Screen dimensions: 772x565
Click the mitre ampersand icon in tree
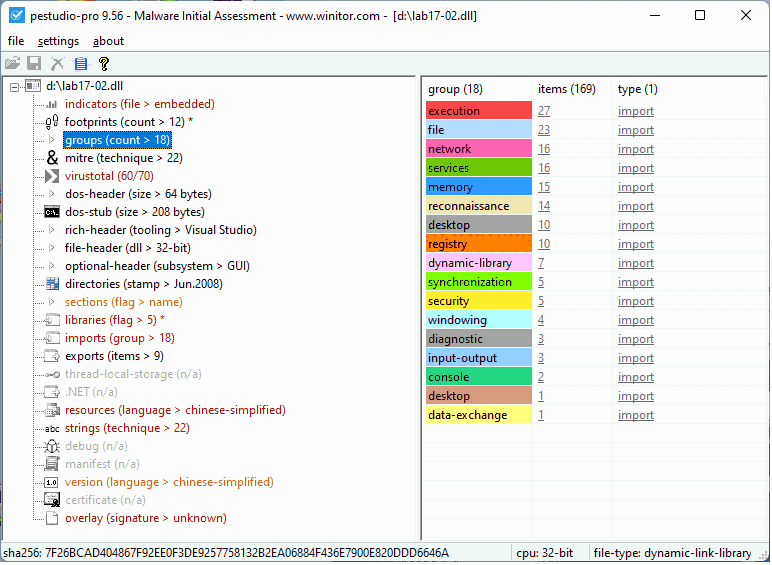tap(52, 158)
